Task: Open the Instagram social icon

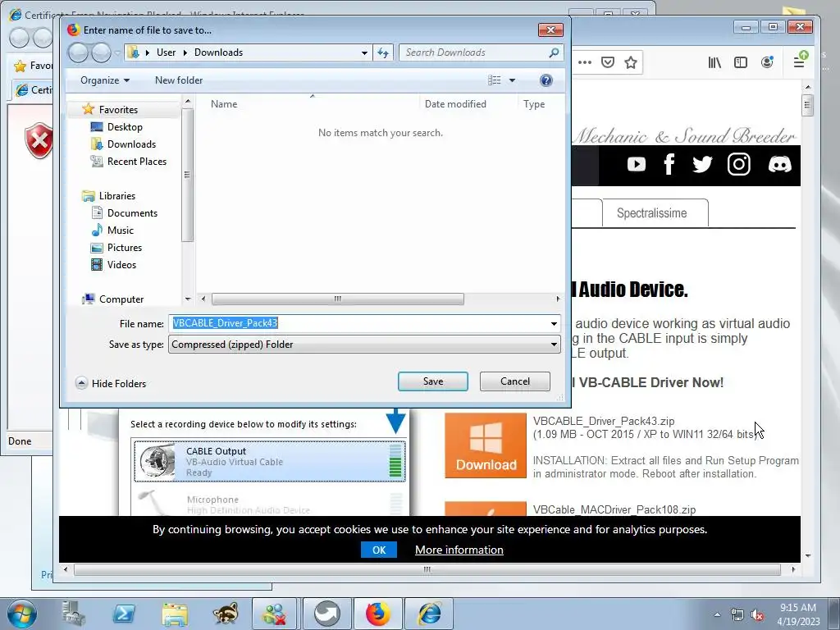Action: [x=739, y=164]
